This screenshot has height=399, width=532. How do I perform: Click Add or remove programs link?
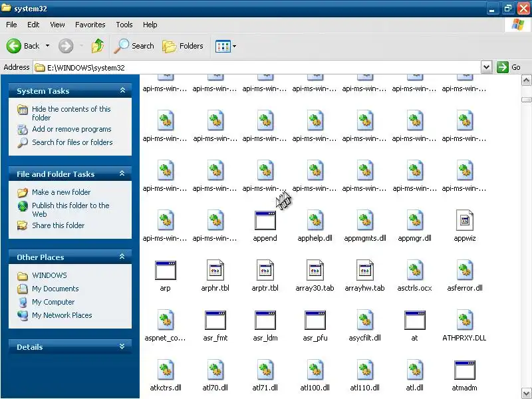(72, 129)
